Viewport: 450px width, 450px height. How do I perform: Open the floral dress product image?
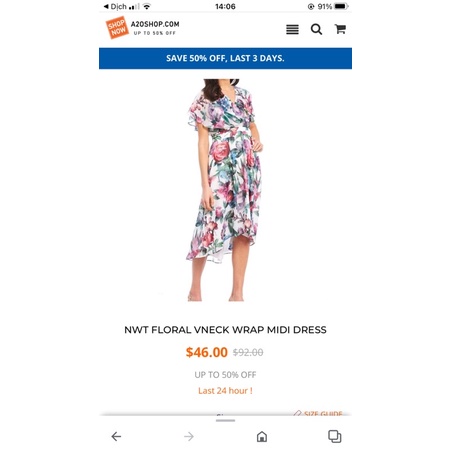point(225,190)
